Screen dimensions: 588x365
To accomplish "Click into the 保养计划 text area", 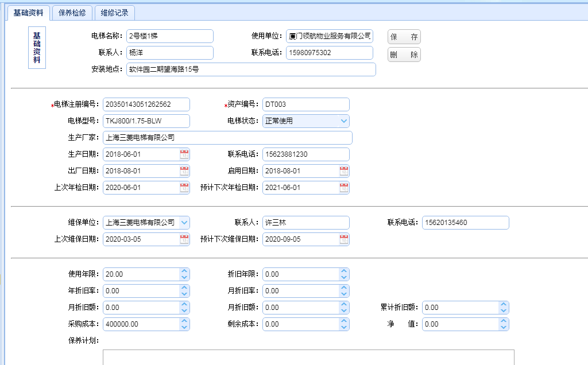I will click(308, 356).
